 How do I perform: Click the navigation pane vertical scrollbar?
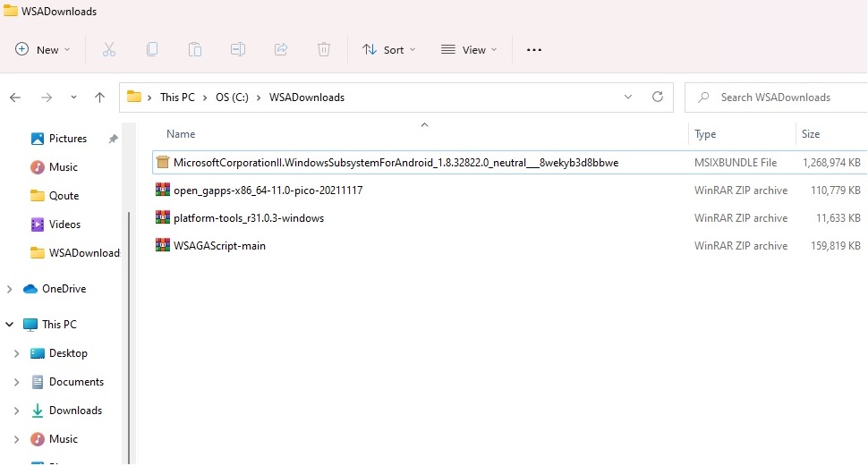click(129, 337)
